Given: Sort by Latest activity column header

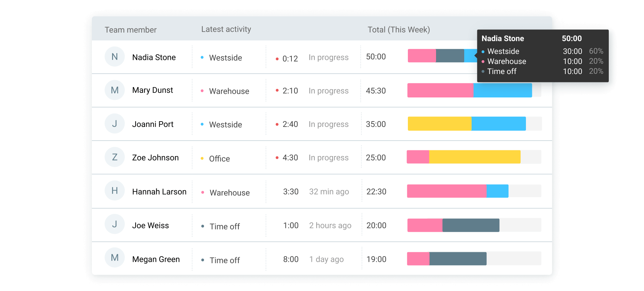Looking at the screenshot, I should pyautogui.click(x=226, y=29).
